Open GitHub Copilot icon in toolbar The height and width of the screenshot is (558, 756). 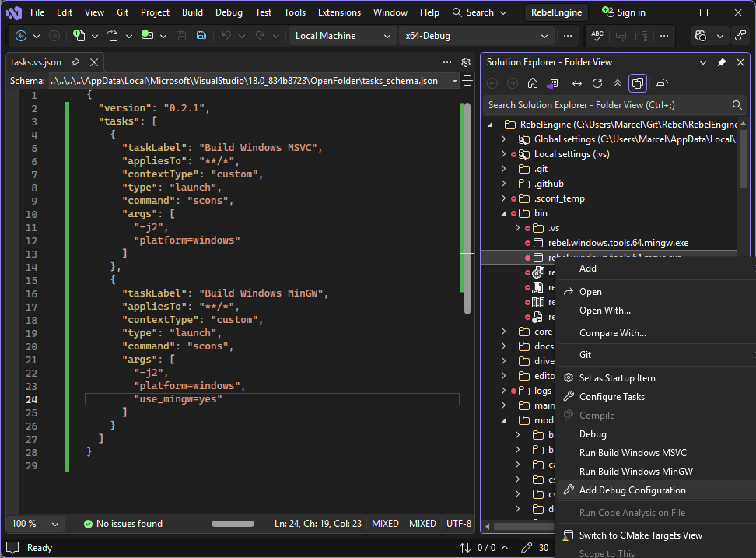tap(701, 36)
